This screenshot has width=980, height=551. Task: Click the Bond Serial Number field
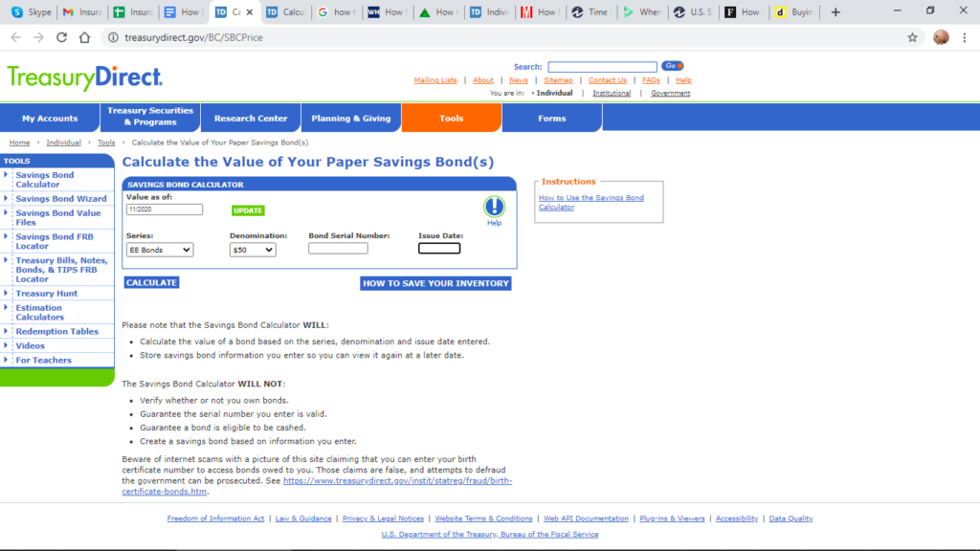[338, 249]
